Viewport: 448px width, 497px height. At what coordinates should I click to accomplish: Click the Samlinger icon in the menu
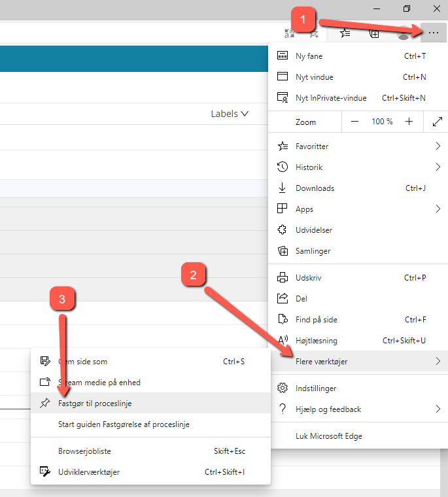tap(283, 250)
